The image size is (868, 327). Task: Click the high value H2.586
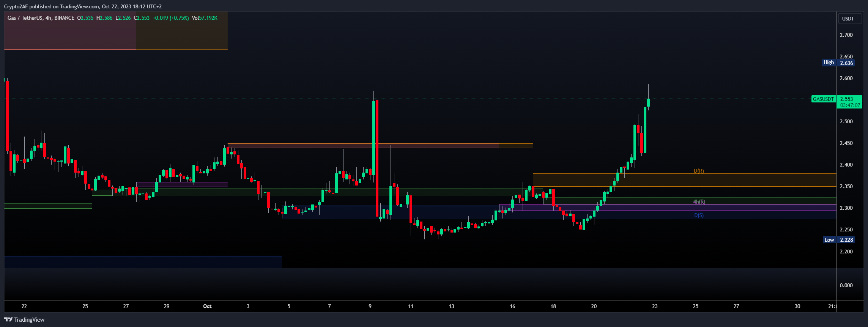[104, 18]
